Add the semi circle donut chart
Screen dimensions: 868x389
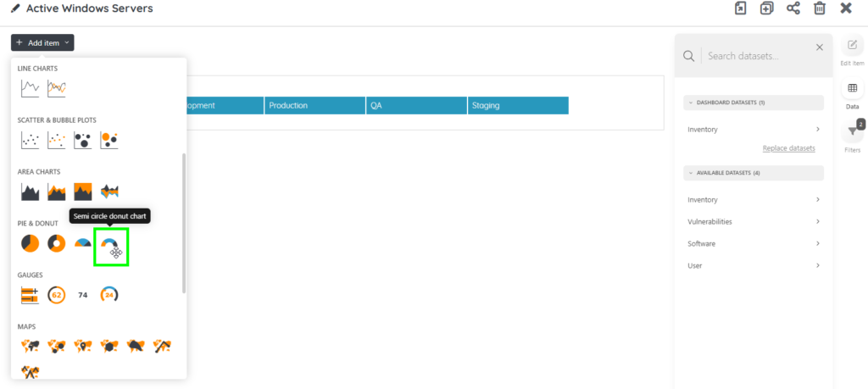109,245
